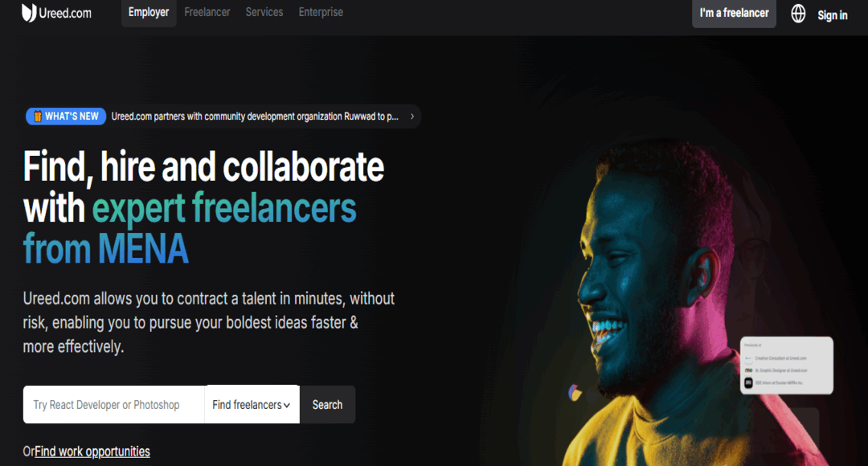Click the I'm a freelancer button

[734, 14]
